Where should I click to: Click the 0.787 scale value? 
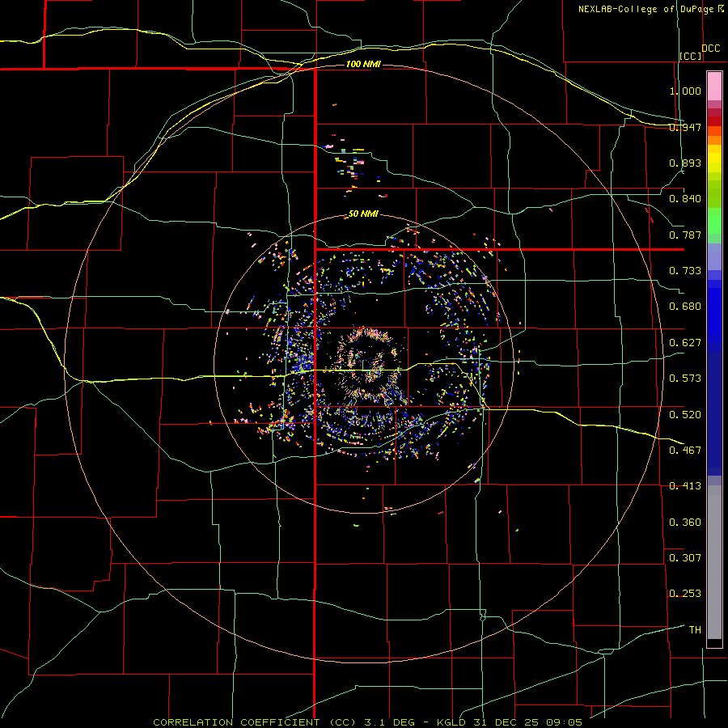coord(685,235)
